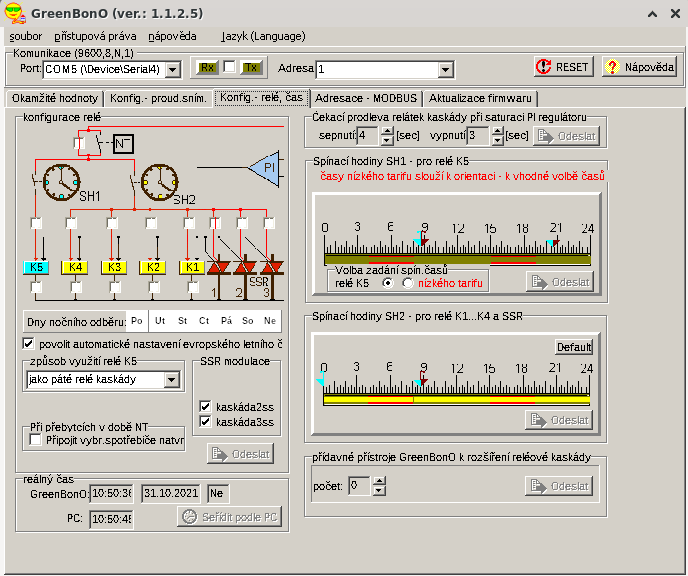Image resolution: width=688 pixels, height=576 pixels.
Task: Open the Jazyk (Language) menu
Action: (263, 36)
